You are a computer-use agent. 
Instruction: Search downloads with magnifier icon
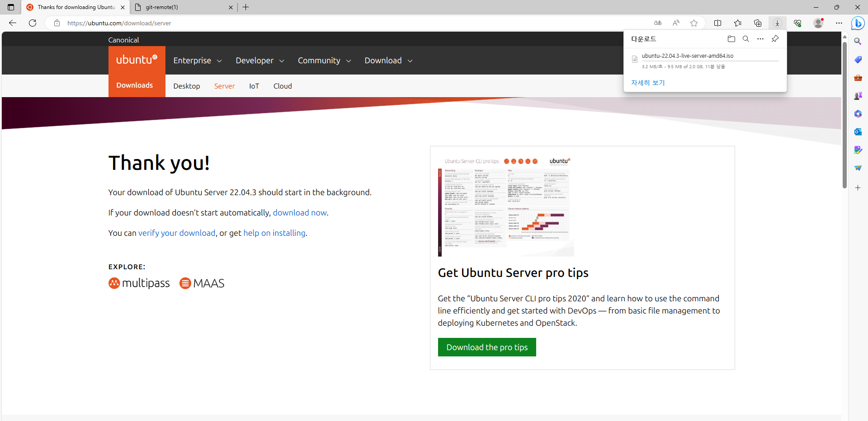coord(746,39)
